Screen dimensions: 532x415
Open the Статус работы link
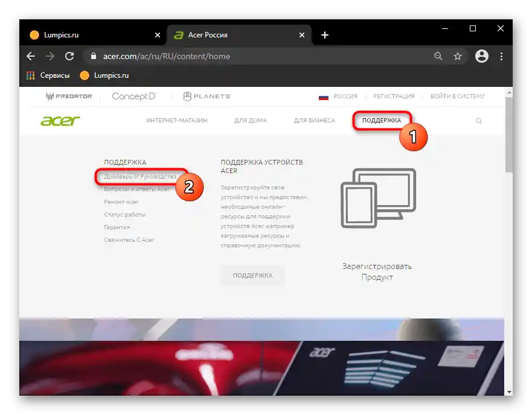tap(124, 214)
